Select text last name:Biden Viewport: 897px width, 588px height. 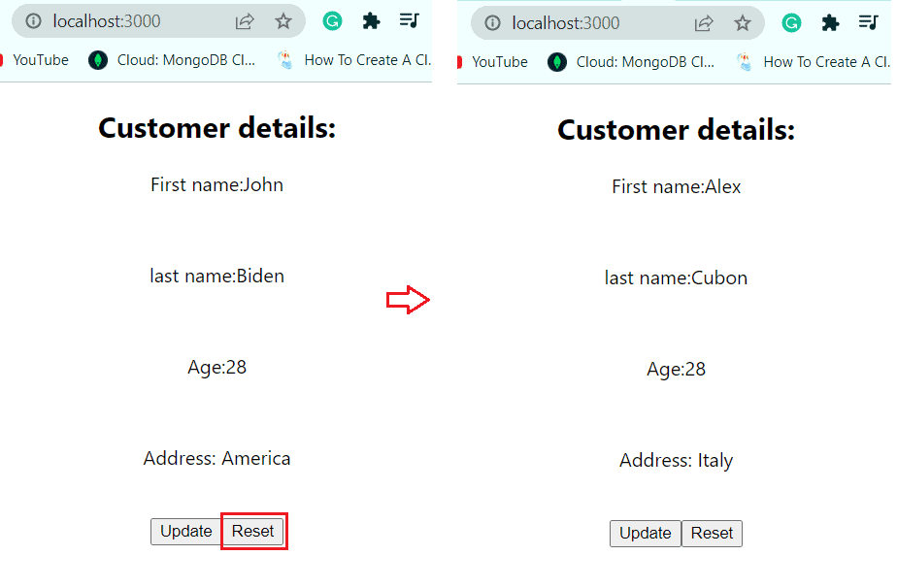point(216,276)
